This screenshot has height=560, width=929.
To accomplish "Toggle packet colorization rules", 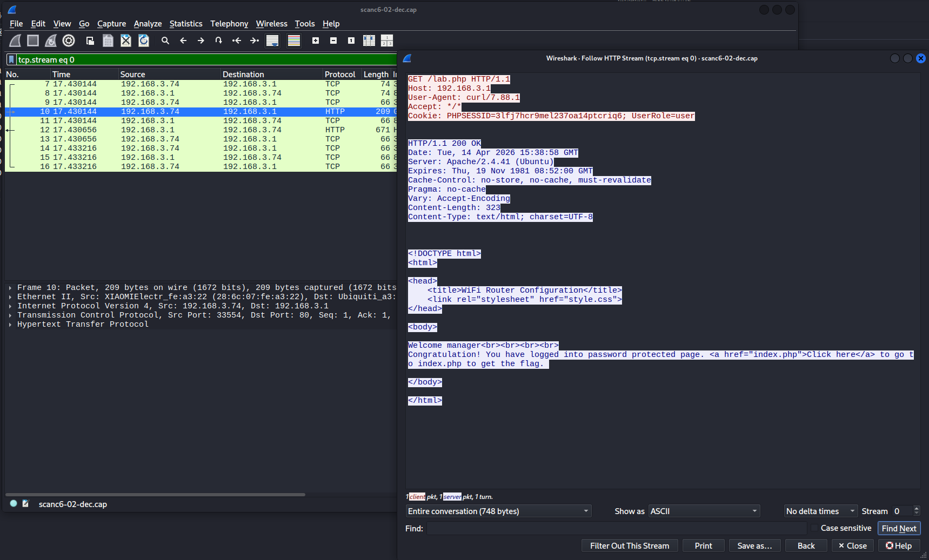I will click(x=294, y=41).
